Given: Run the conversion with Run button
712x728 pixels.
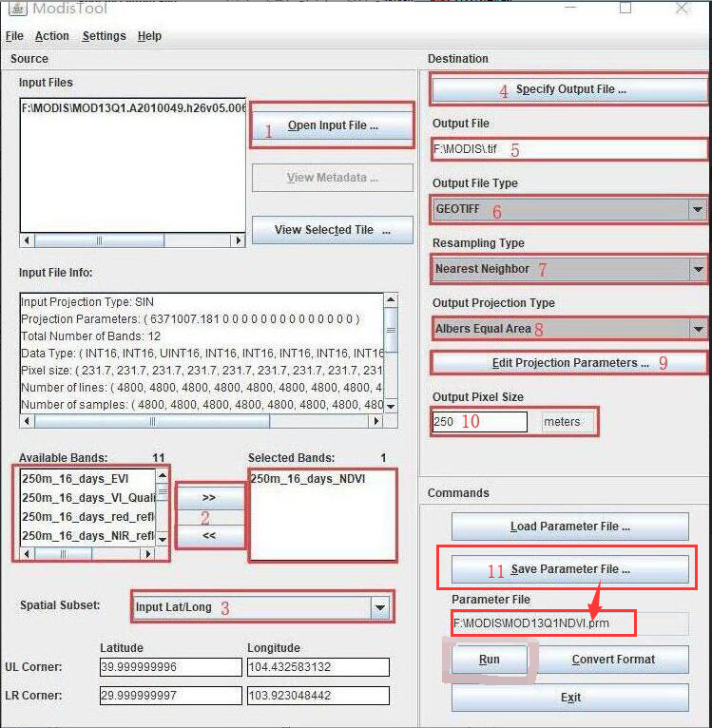Looking at the screenshot, I should 490,660.
